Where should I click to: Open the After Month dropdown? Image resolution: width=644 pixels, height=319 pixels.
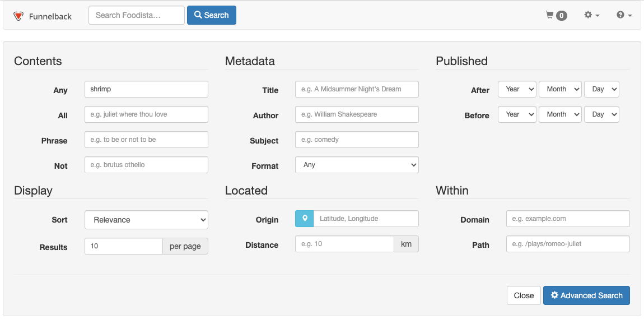pyautogui.click(x=560, y=89)
